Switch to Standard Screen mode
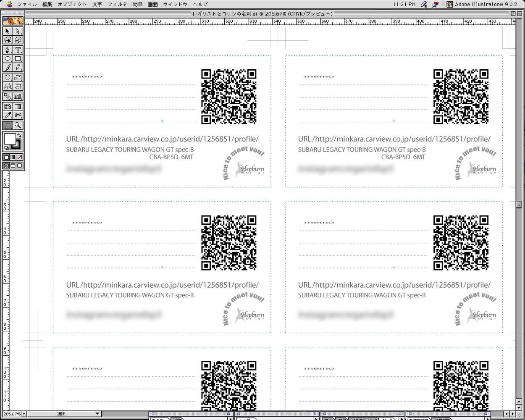Viewport: 525px width, 420px height. (x=6, y=166)
